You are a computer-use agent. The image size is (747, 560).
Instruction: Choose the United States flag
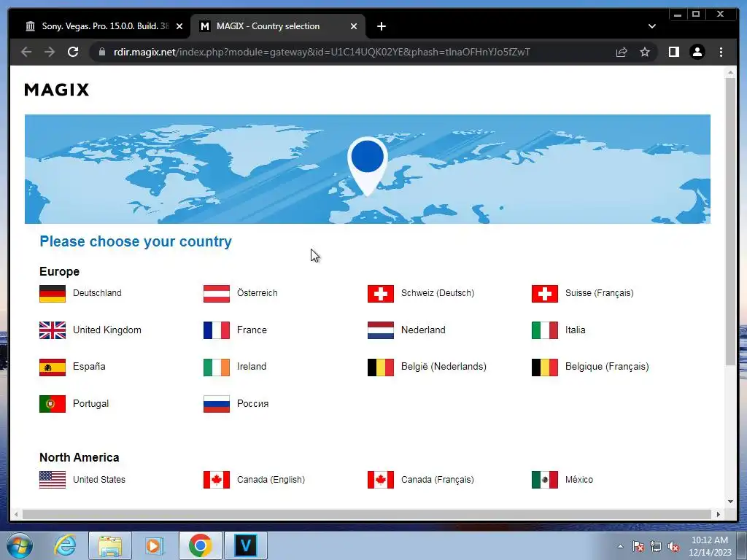pyautogui.click(x=53, y=480)
